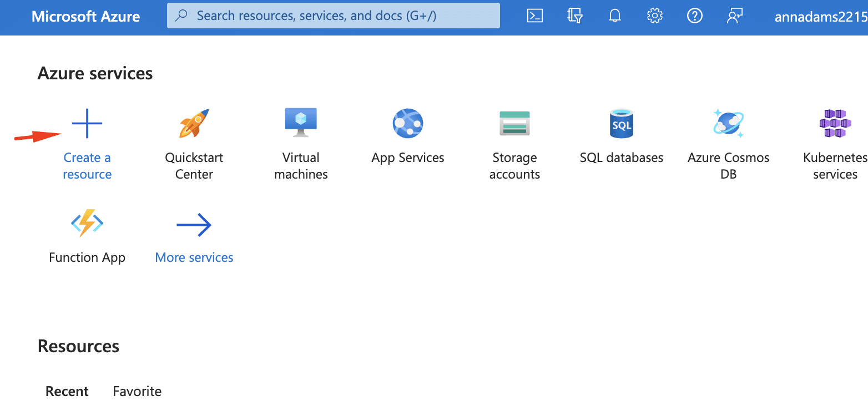Click the SQL databases cylinder icon
This screenshot has height=406, width=868.
click(x=622, y=123)
